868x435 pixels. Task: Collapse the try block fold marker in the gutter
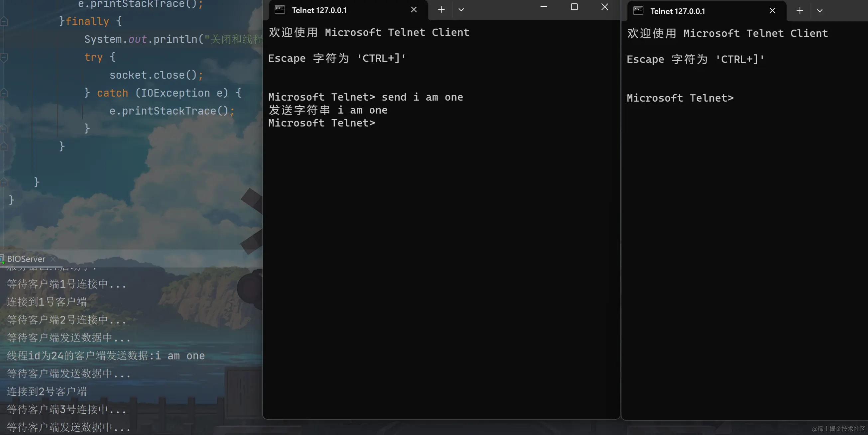coord(4,57)
